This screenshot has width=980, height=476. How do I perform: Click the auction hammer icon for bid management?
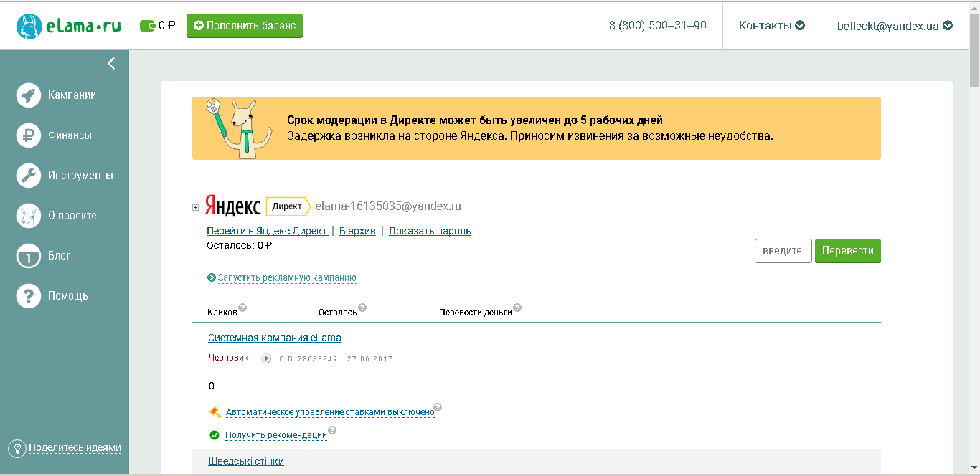click(x=215, y=412)
